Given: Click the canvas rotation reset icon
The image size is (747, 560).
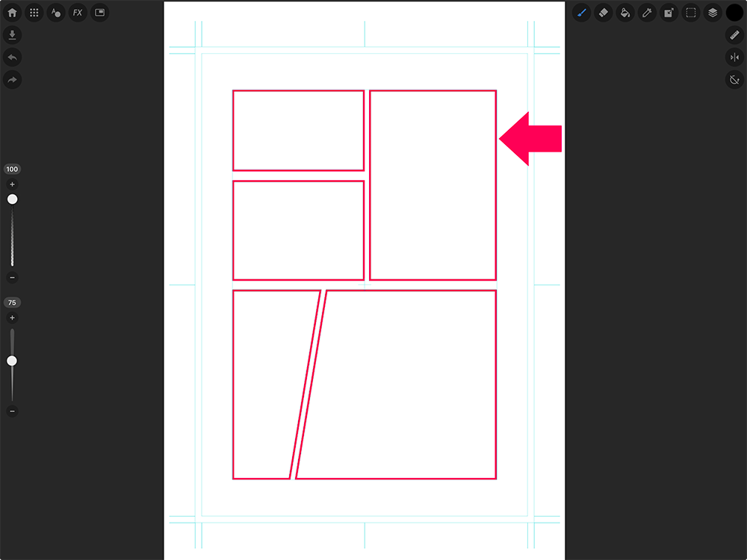Looking at the screenshot, I should tap(734, 80).
